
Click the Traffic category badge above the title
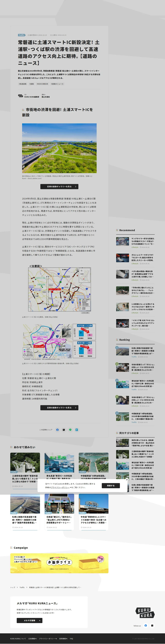point(22,35)
